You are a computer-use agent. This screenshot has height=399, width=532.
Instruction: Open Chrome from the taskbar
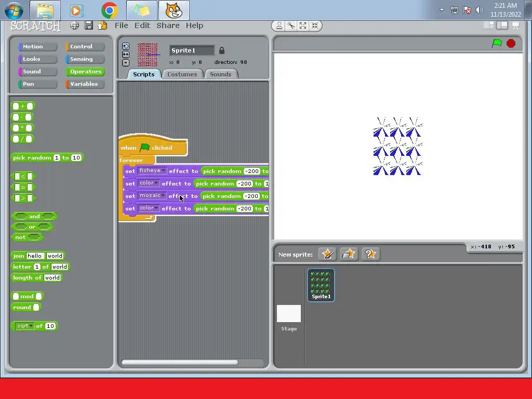[109, 10]
